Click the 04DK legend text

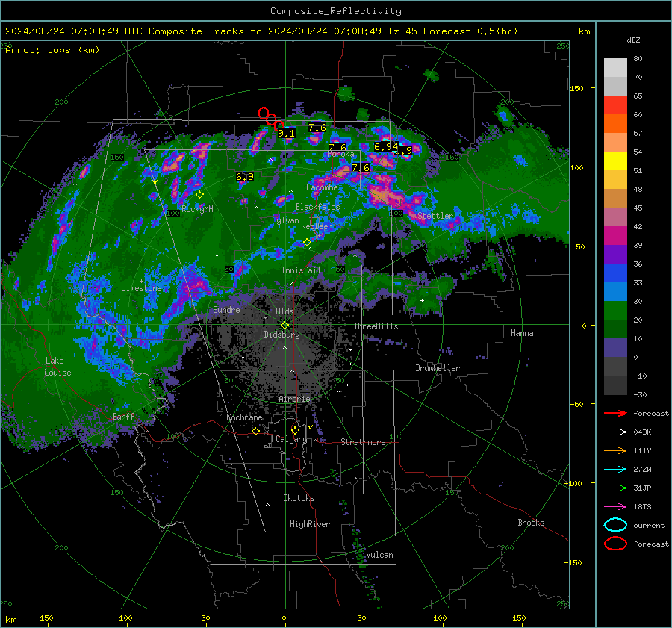tap(642, 432)
